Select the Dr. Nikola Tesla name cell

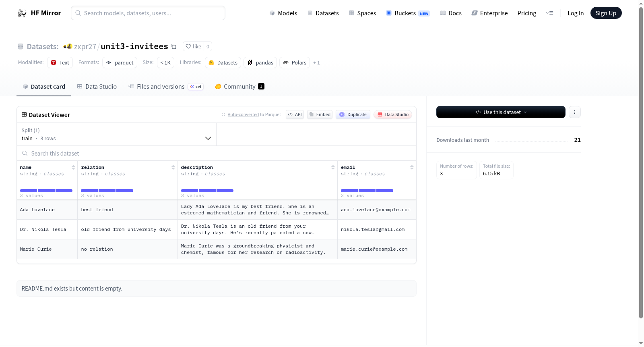(47, 229)
